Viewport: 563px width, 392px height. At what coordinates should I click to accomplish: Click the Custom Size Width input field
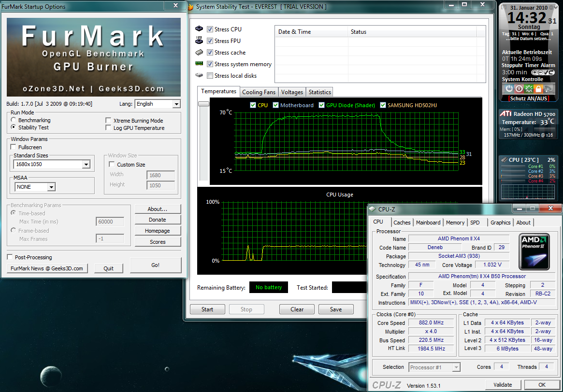[x=160, y=175]
